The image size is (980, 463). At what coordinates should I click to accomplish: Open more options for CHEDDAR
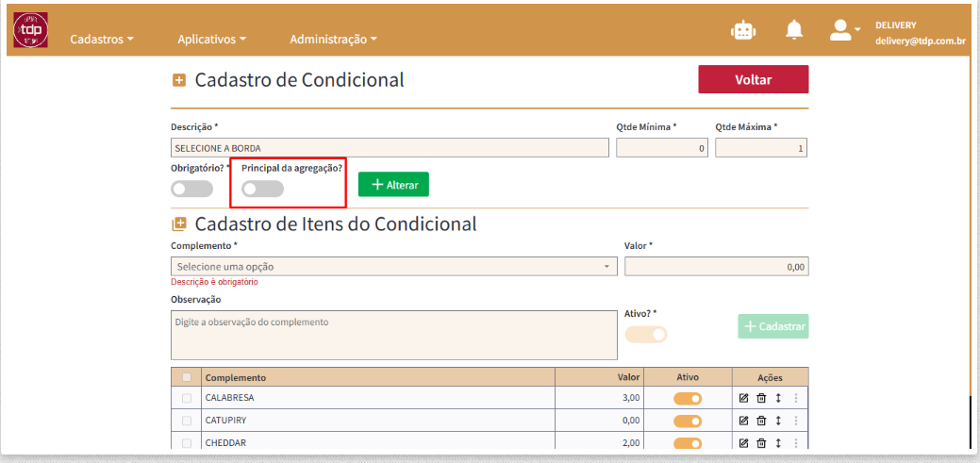point(796,443)
